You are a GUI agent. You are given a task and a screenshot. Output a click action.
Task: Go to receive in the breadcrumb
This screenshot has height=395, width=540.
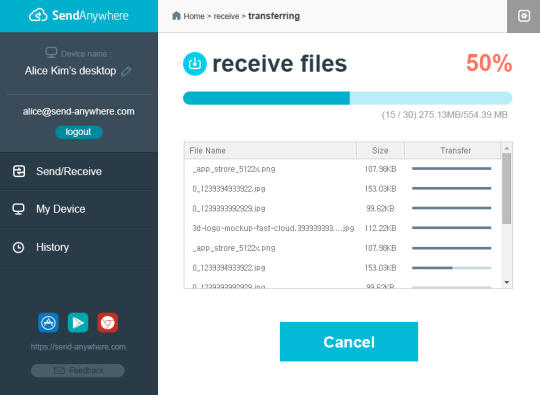click(226, 16)
